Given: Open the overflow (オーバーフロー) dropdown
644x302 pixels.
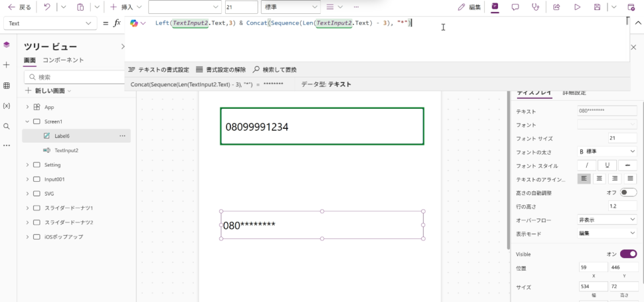Looking at the screenshot, I should click(607, 220).
